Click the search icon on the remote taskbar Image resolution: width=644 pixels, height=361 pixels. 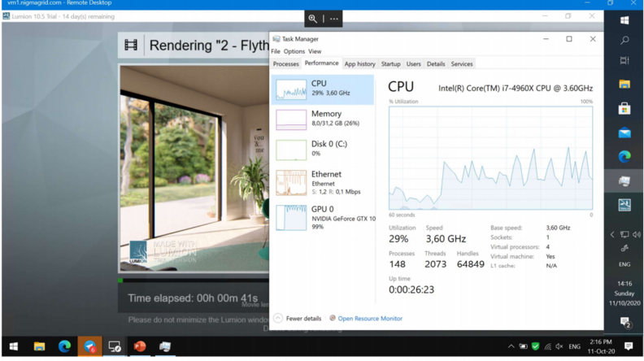[x=624, y=41]
